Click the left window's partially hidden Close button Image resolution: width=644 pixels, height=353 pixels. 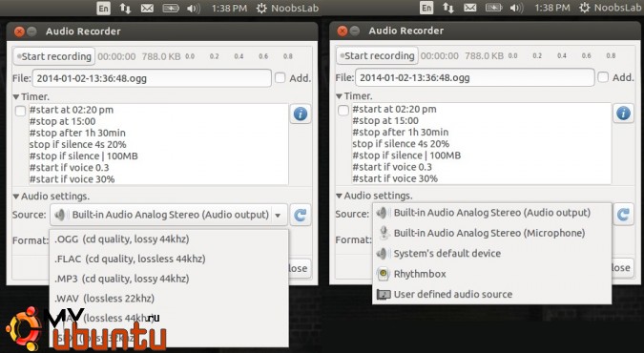tap(300, 268)
